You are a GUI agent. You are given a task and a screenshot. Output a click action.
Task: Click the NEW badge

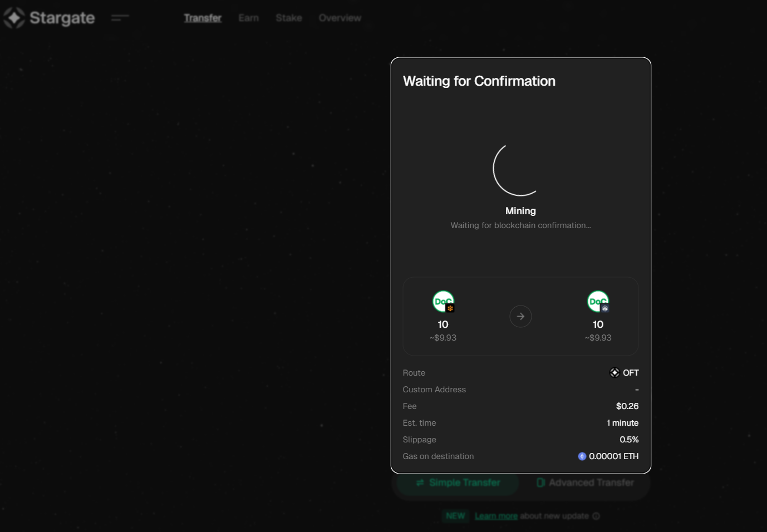coord(455,516)
